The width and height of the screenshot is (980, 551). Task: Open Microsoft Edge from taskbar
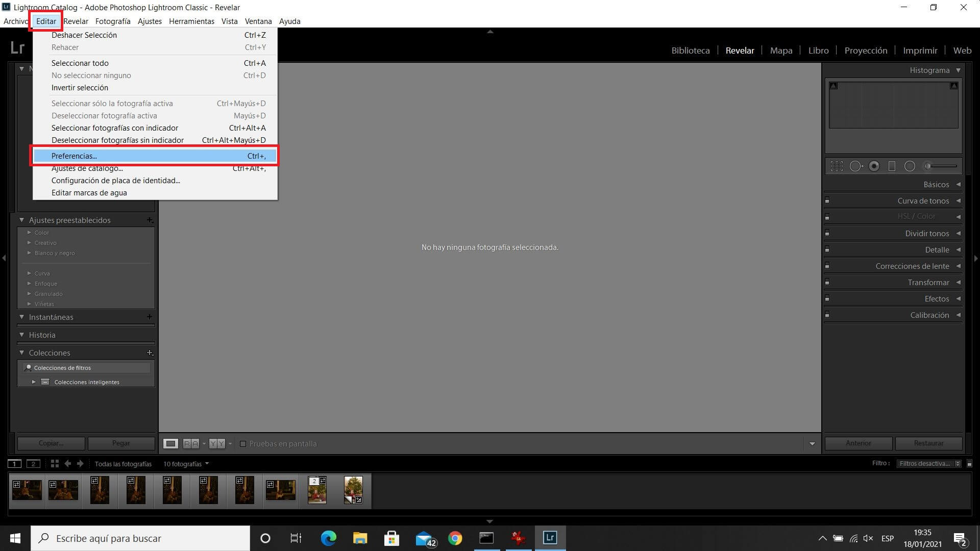point(328,538)
